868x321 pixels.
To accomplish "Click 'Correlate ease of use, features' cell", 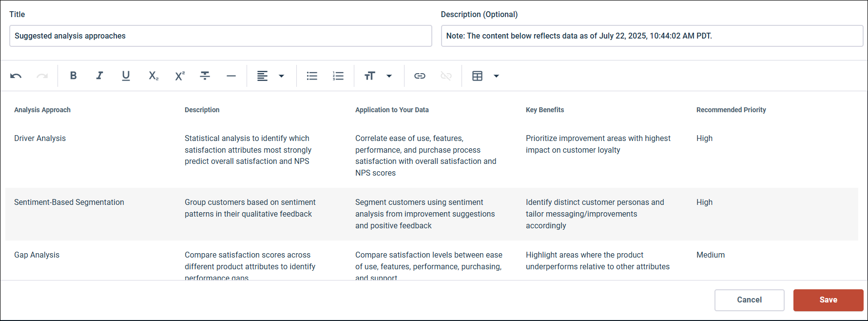I will coord(425,156).
